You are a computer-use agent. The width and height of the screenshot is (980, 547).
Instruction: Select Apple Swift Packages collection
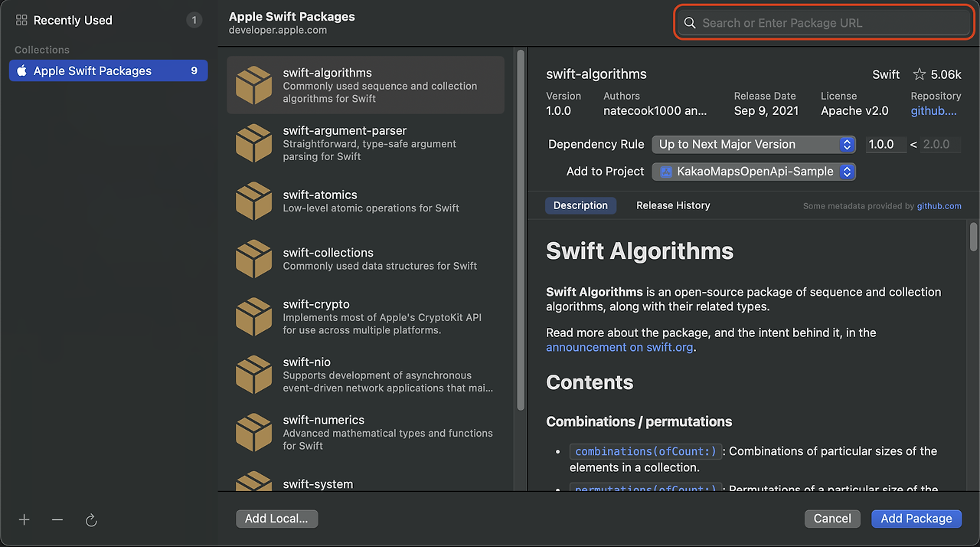pyautogui.click(x=108, y=70)
